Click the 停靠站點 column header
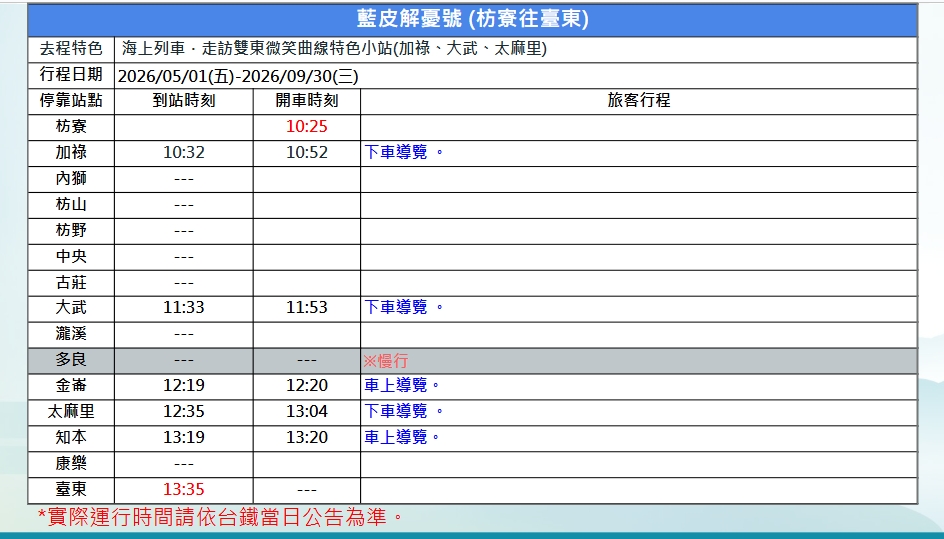Screen dimensions: 944x539 point(71,101)
